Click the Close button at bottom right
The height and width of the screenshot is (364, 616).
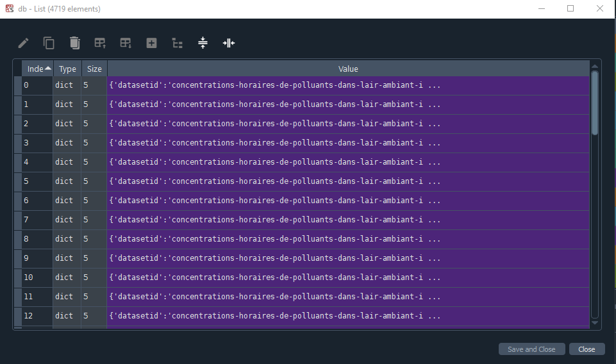pos(587,349)
